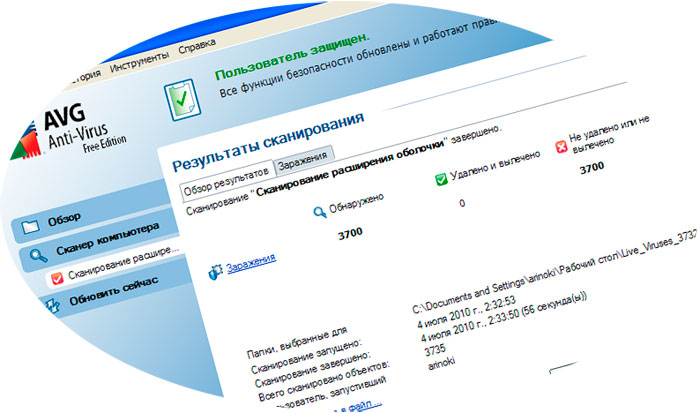
Task: Click the Не удалено или не вылечено count 3700
Action: pos(592,169)
